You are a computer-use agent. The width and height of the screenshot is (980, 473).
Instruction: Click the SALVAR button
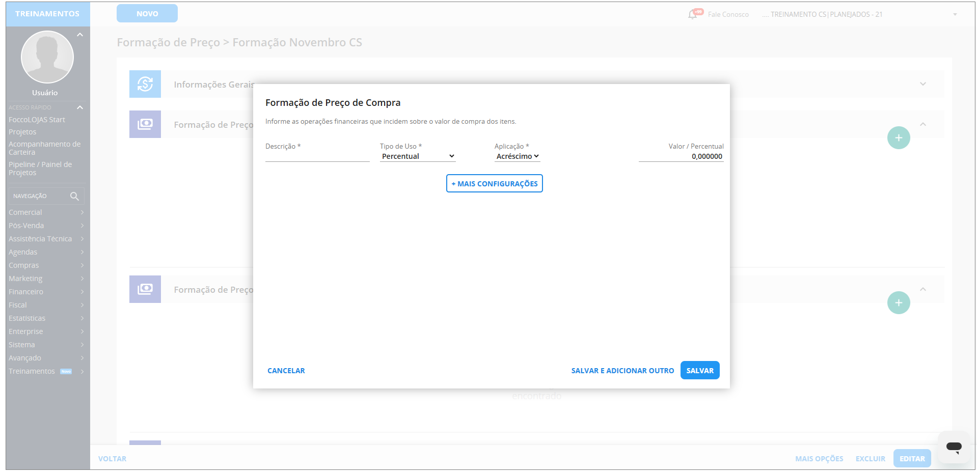(700, 371)
